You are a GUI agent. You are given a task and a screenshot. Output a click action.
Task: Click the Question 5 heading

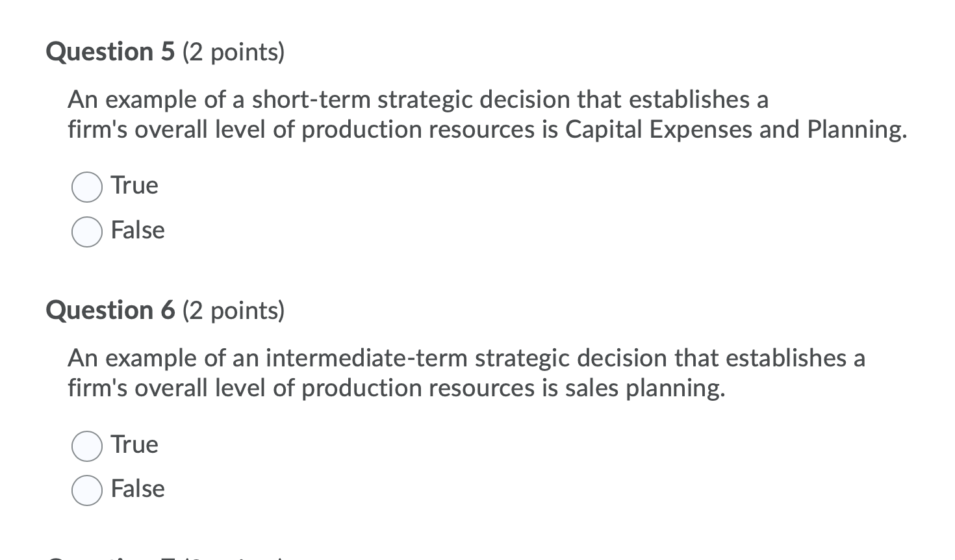click(110, 51)
